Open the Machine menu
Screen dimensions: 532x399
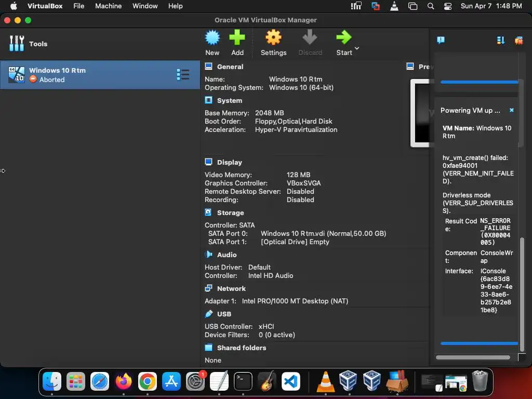108,6
